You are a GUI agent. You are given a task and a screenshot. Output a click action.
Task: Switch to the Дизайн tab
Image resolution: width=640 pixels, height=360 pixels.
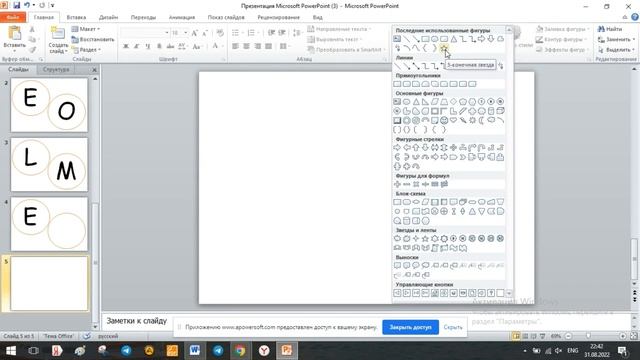click(x=109, y=17)
